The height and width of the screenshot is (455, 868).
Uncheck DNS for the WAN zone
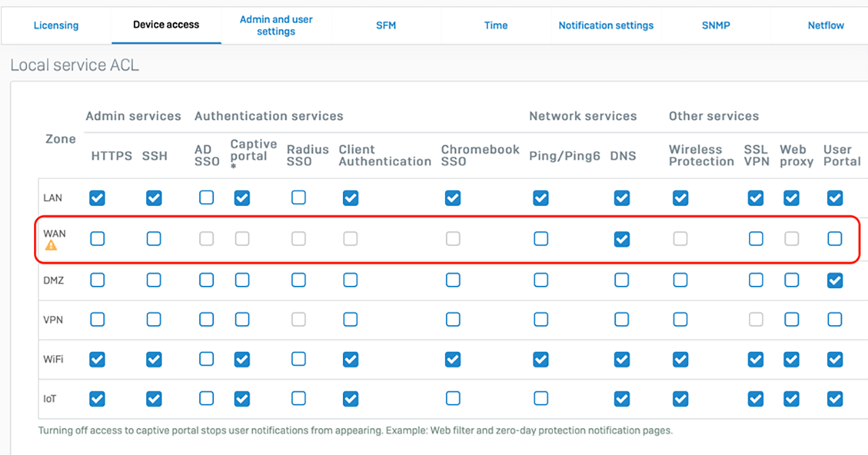tap(621, 239)
